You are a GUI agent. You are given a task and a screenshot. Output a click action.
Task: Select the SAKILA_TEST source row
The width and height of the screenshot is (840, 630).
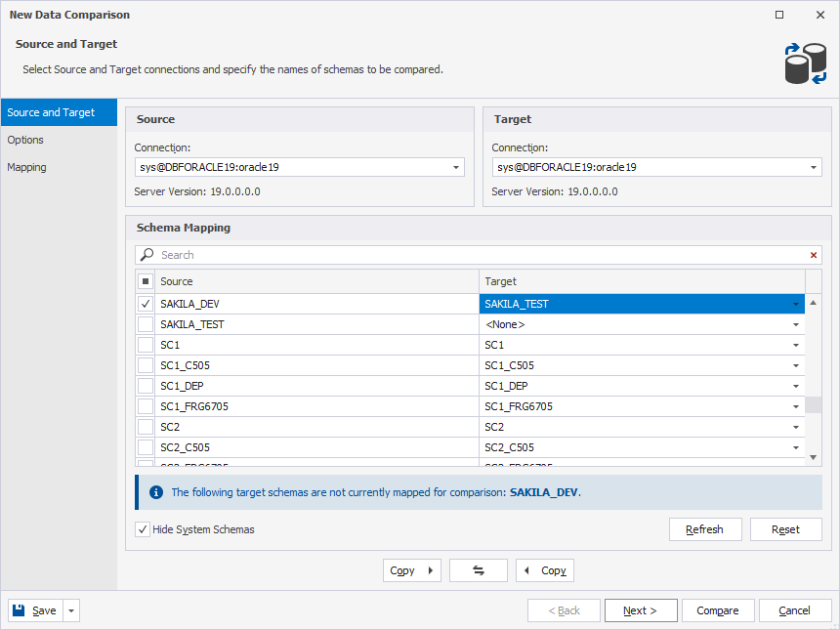(316, 324)
